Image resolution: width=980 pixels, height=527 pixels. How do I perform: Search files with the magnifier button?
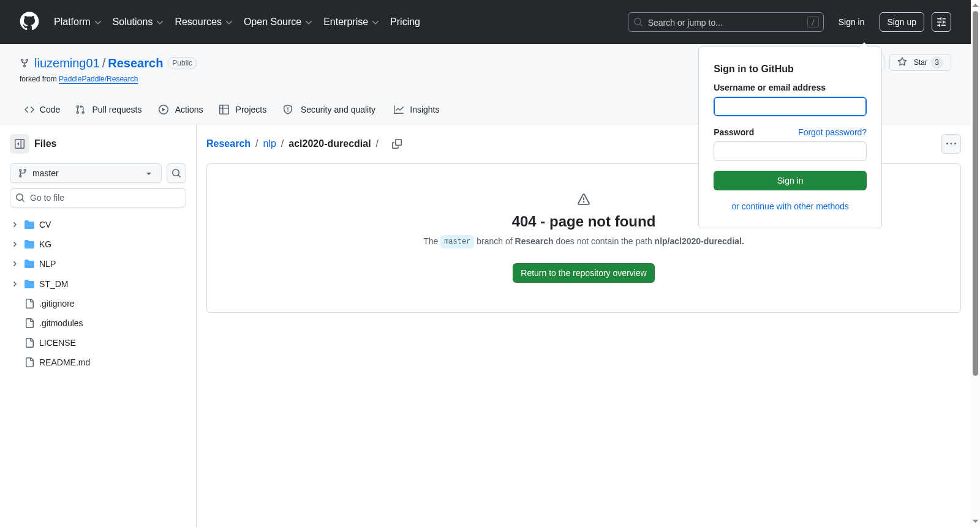[x=176, y=173]
